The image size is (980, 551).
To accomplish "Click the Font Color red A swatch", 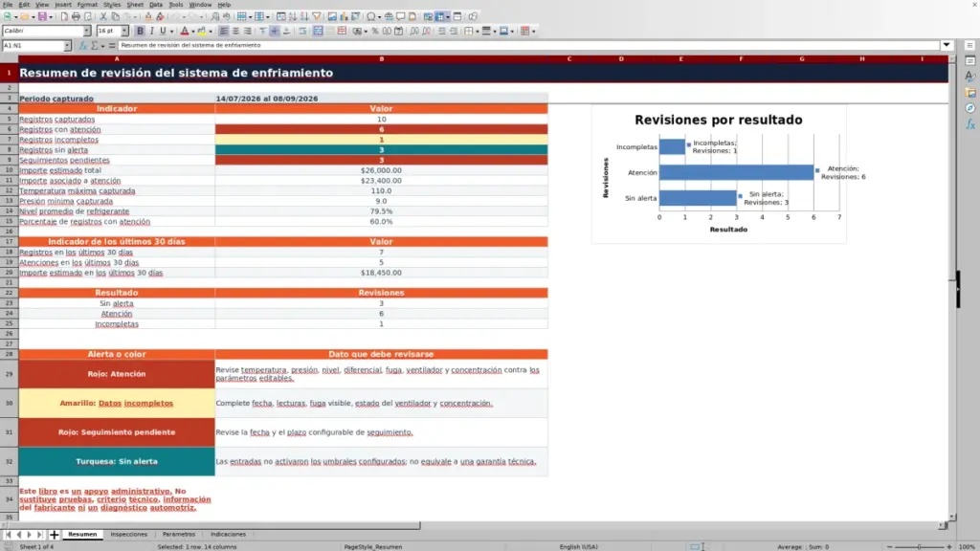I will [185, 31].
